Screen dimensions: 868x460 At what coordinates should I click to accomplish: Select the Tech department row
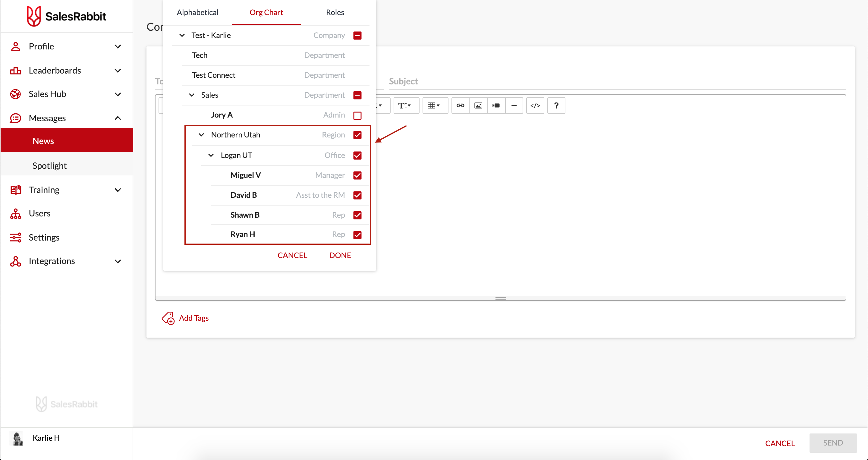click(276, 55)
